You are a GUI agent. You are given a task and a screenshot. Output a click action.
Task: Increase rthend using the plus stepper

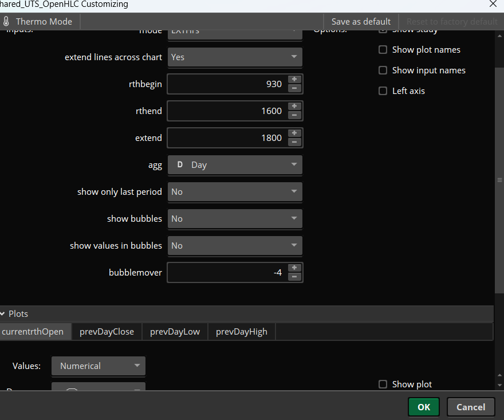tap(294, 107)
